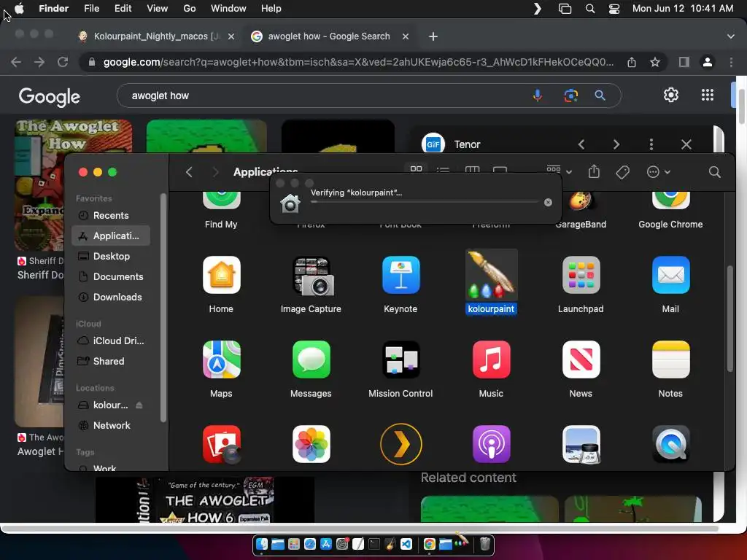Open the Notes app icon

[670, 359]
